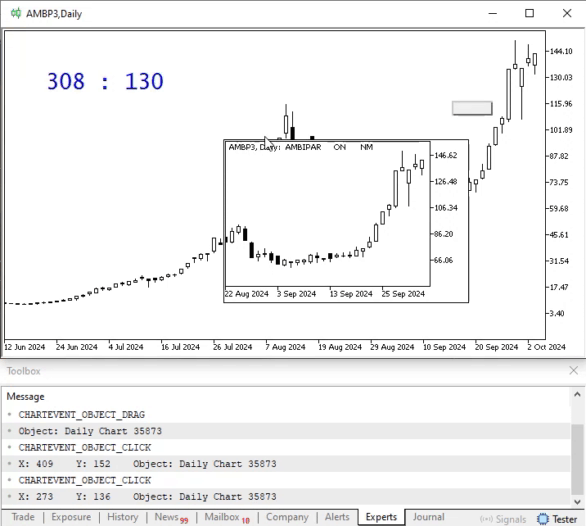Switch to the History tab

[123, 517]
